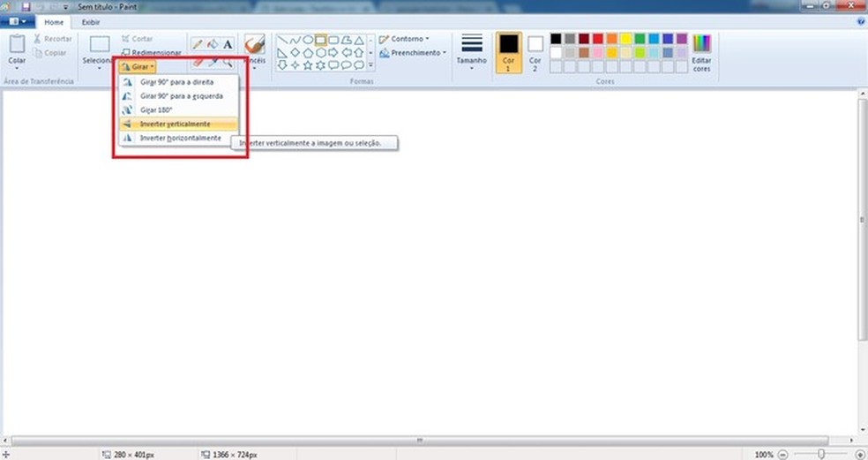
Task: Switch to the Exibir tab
Action: tap(91, 22)
